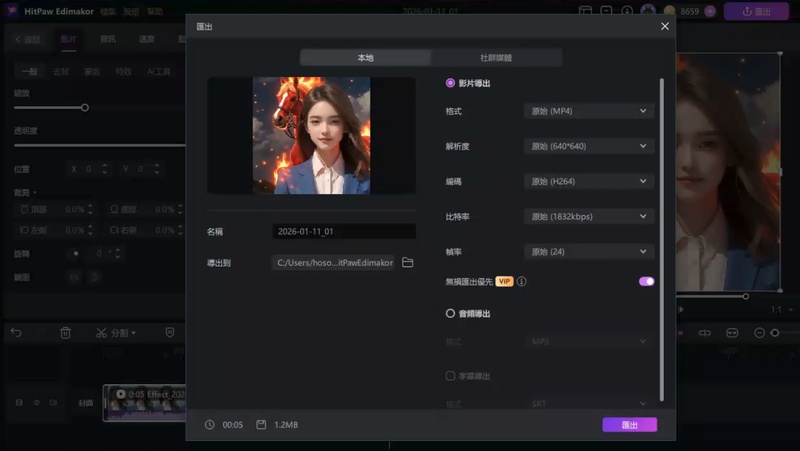Open the 音訊 audio tab in properties
Viewport: 800px width, 451px height.
pos(108,39)
